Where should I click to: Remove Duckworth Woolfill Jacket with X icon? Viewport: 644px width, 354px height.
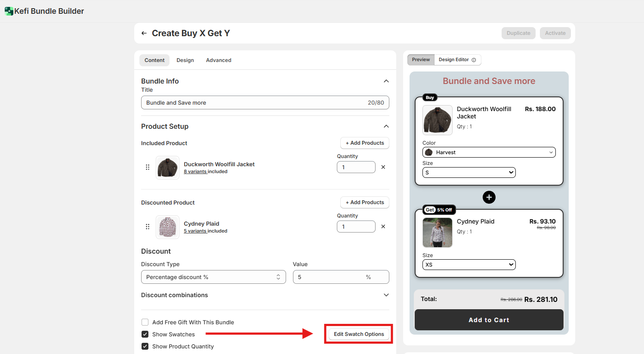(383, 167)
